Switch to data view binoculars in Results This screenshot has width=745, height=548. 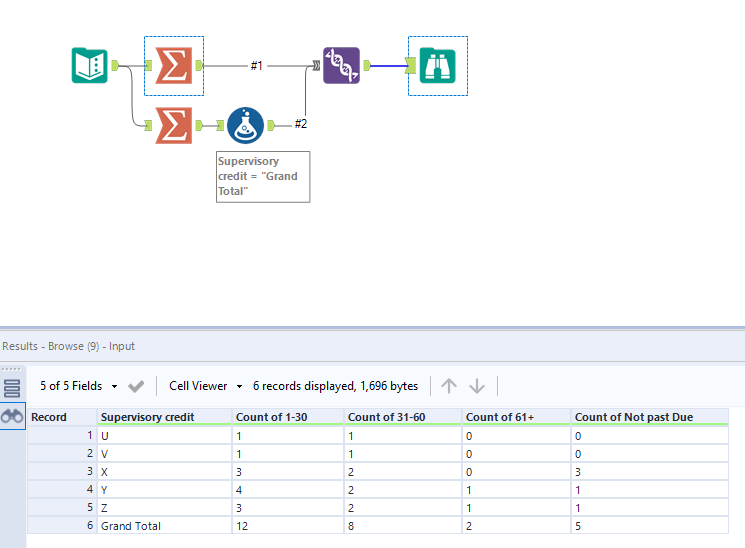[x=13, y=417]
